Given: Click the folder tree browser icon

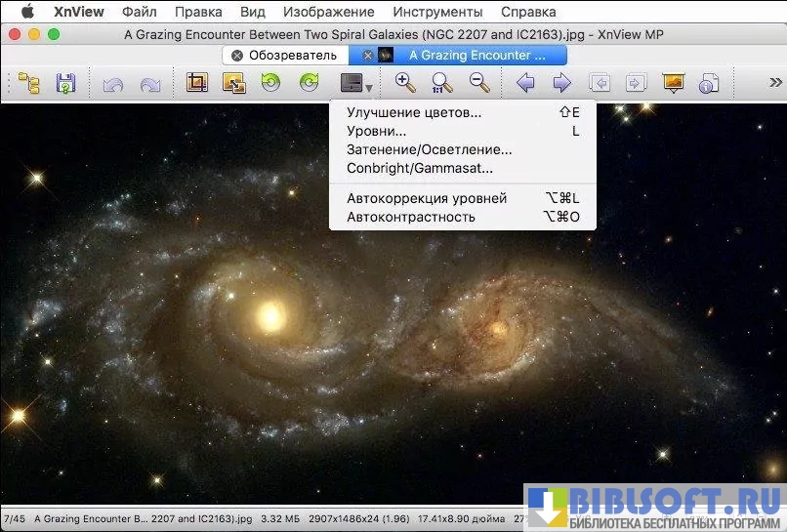Looking at the screenshot, I should [x=28, y=84].
